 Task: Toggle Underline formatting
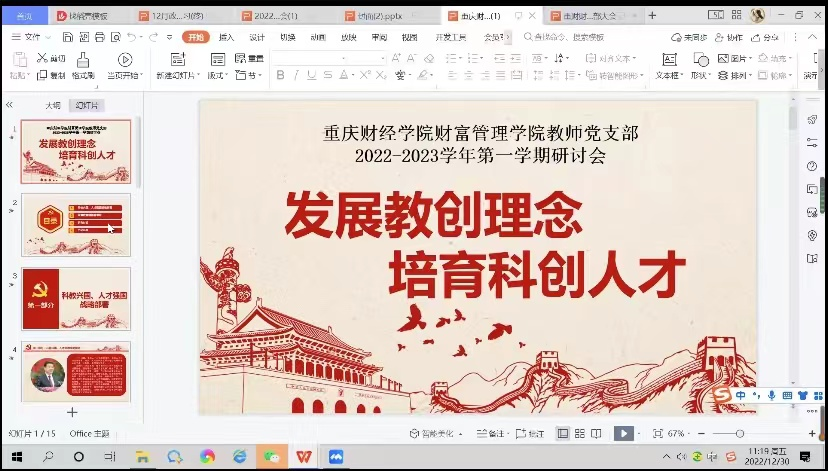312,76
